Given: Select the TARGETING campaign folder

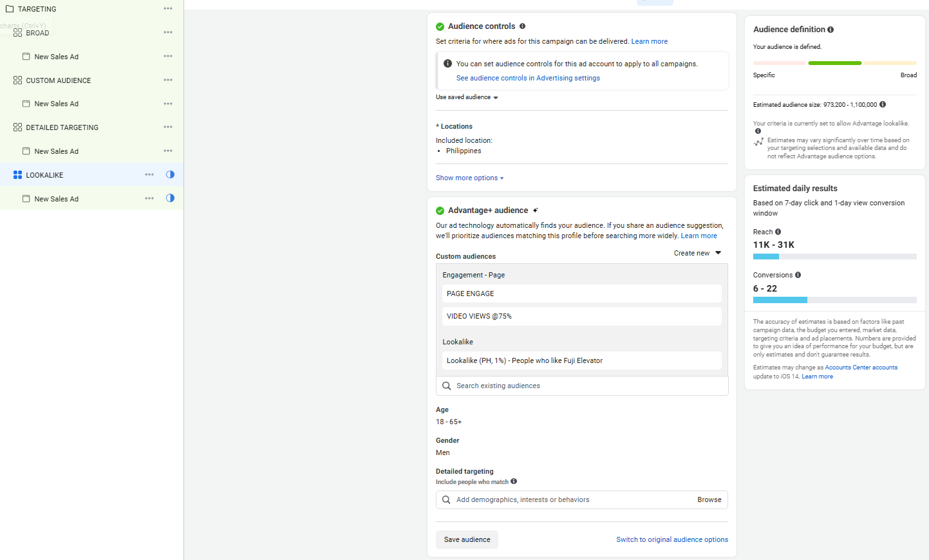Looking at the screenshot, I should click(x=37, y=9).
